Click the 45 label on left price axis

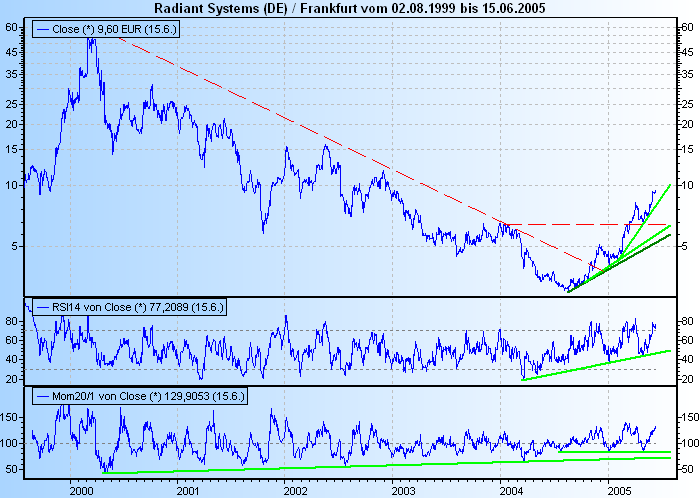coord(12,52)
